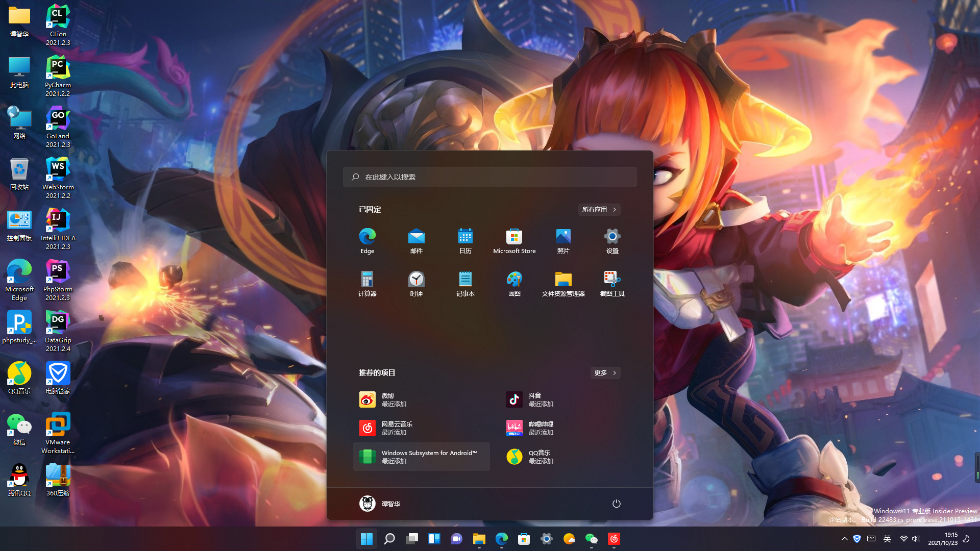Open the 画图 Paint app

[x=514, y=283]
